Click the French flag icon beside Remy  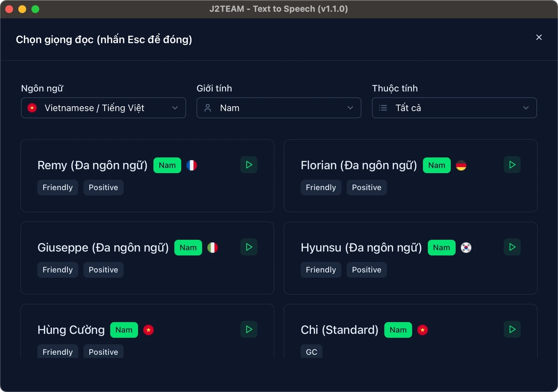click(192, 165)
